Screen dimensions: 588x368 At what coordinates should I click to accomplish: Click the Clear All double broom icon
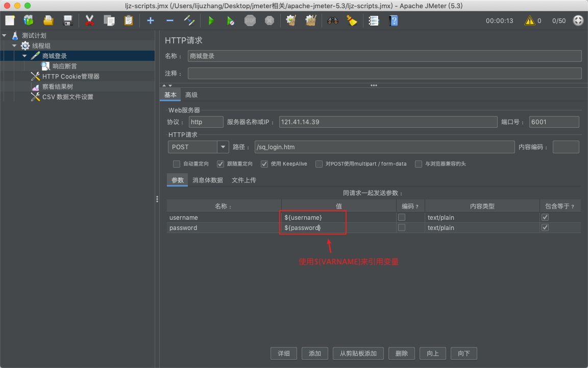[310, 20]
